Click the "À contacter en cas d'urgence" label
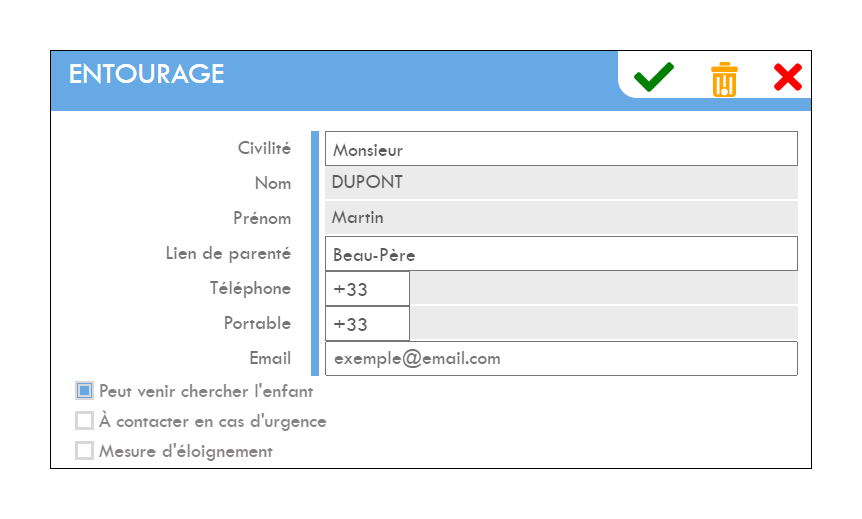 pos(213,421)
